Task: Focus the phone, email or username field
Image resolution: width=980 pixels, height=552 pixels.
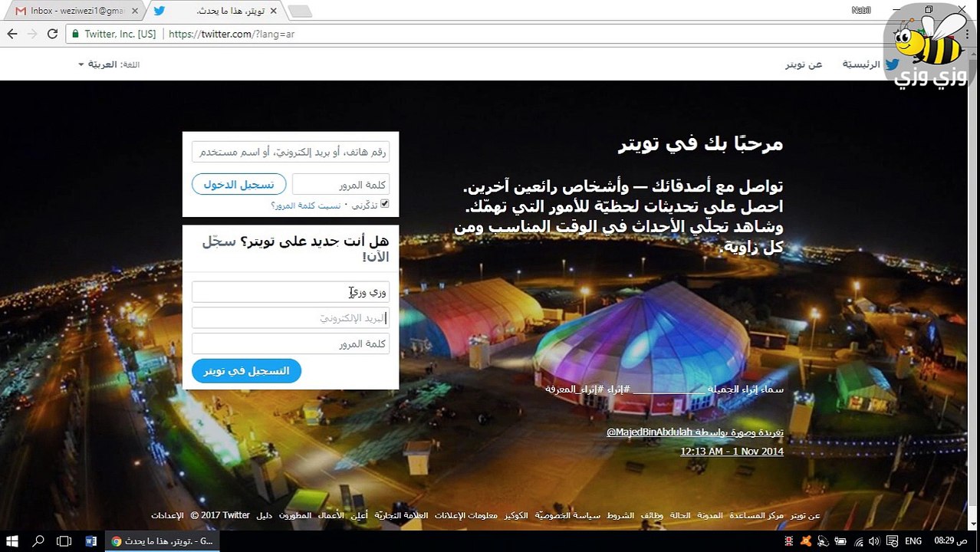Action: pos(291,152)
